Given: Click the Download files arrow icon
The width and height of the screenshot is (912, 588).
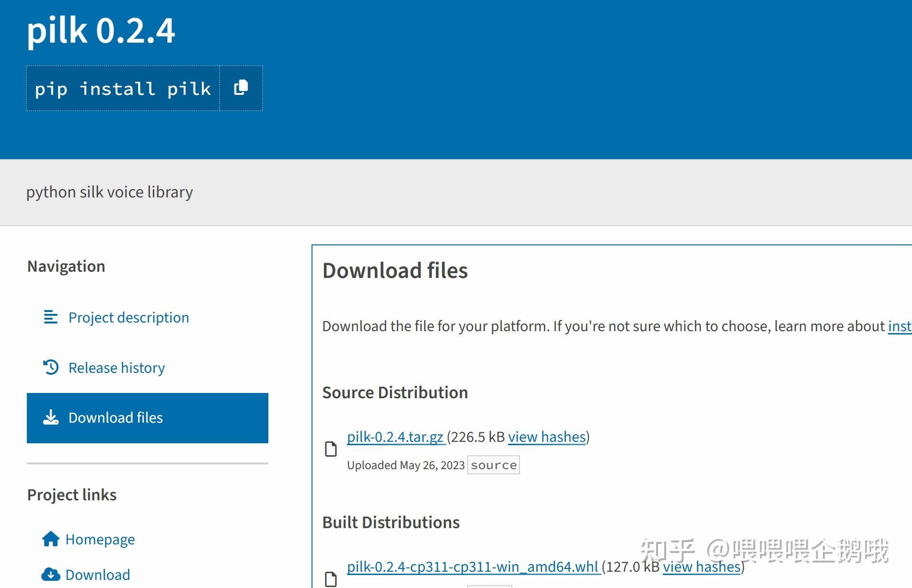Looking at the screenshot, I should (x=51, y=417).
